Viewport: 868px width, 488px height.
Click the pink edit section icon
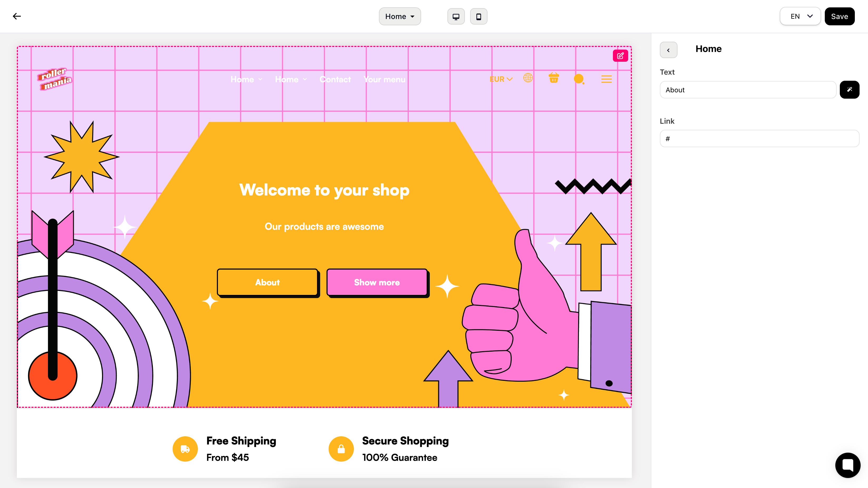click(620, 56)
